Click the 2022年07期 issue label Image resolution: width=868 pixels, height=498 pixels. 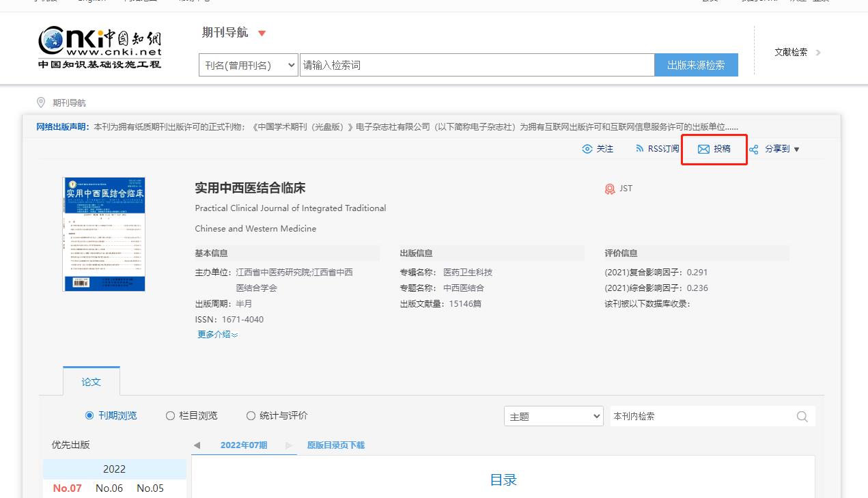(x=244, y=445)
